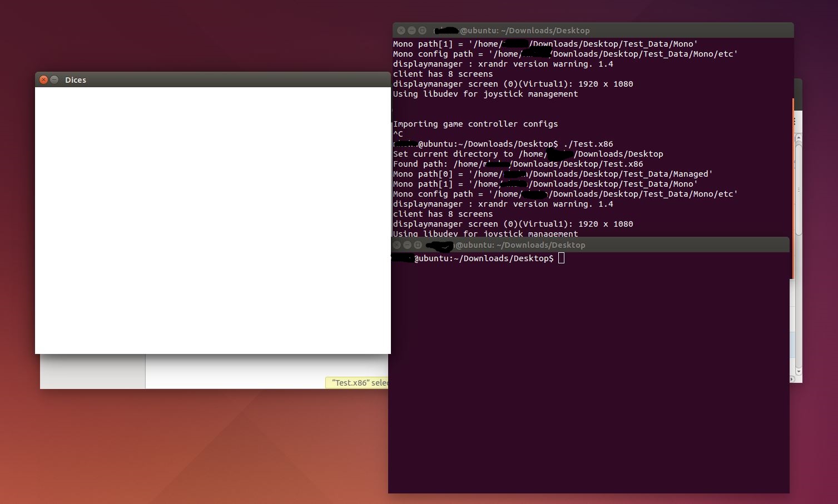Maximize the upper terminal window
The width and height of the screenshot is (838, 504).
click(x=421, y=30)
